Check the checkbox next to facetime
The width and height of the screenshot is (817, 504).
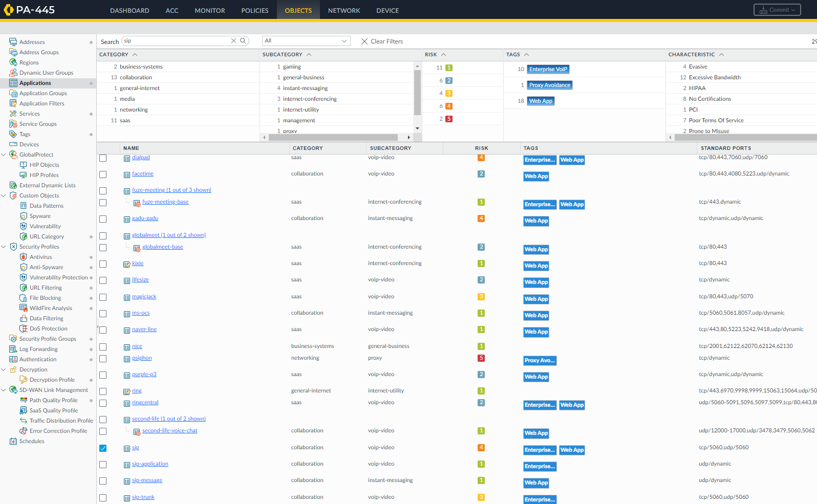(x=103, y=174)
